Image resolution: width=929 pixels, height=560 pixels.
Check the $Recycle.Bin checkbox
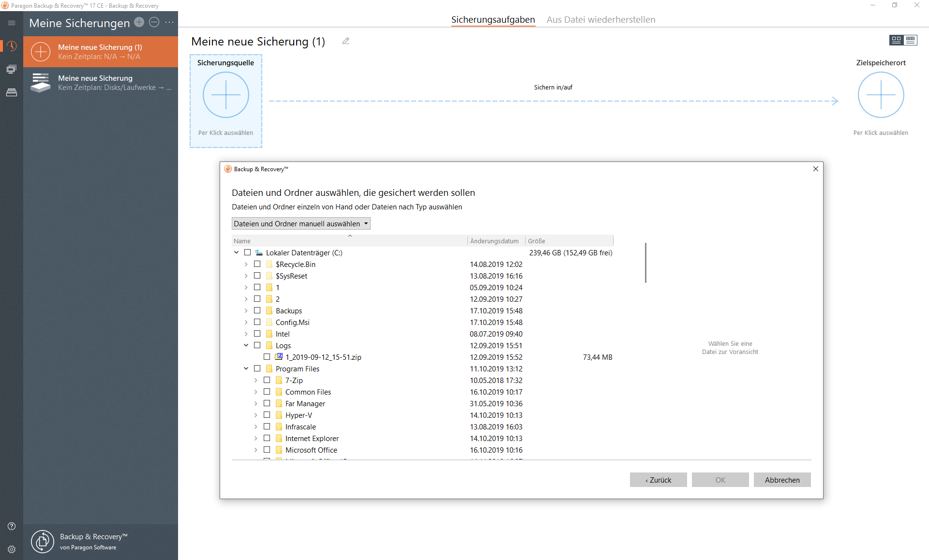[257, 264]
